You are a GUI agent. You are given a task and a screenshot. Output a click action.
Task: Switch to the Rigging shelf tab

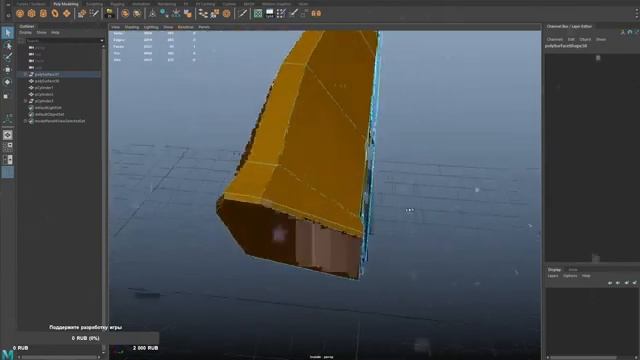(x=117, y=4)
